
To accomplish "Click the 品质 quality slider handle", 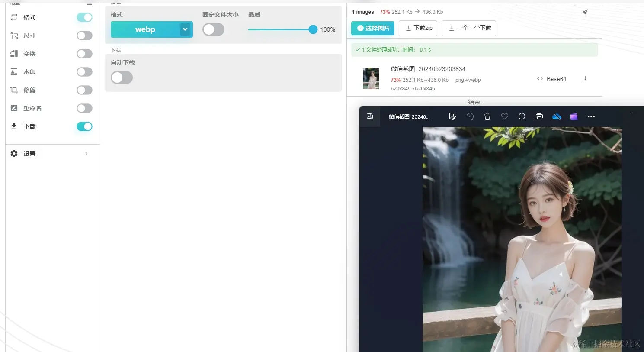I will 313,29.
